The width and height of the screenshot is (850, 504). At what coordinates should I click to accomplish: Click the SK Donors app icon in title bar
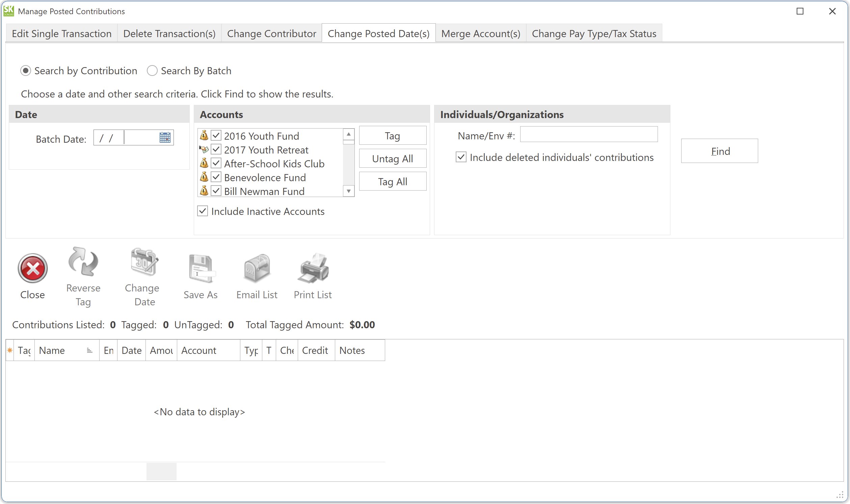tap(8, 11)
